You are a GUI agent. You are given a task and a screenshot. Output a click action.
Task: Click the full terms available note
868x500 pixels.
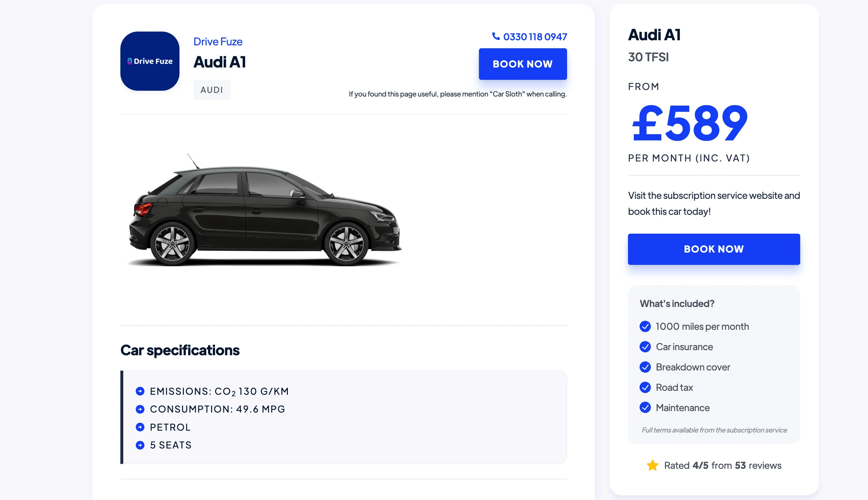714,430
